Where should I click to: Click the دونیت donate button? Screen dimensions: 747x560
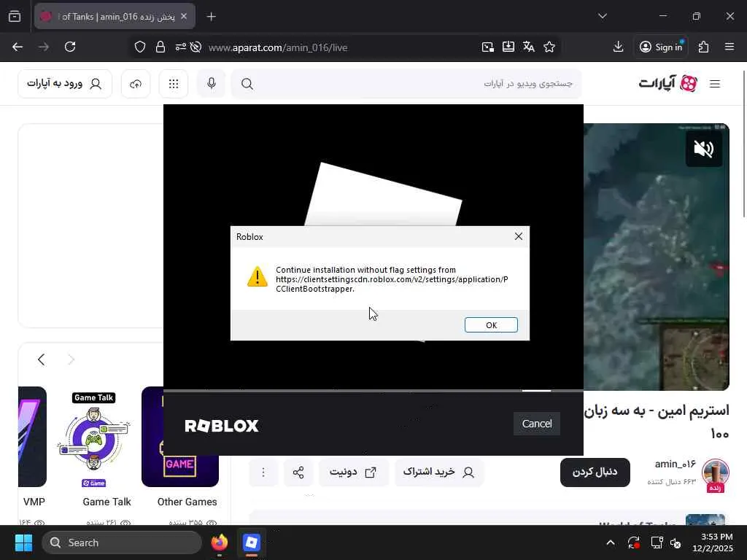point(354,472)
